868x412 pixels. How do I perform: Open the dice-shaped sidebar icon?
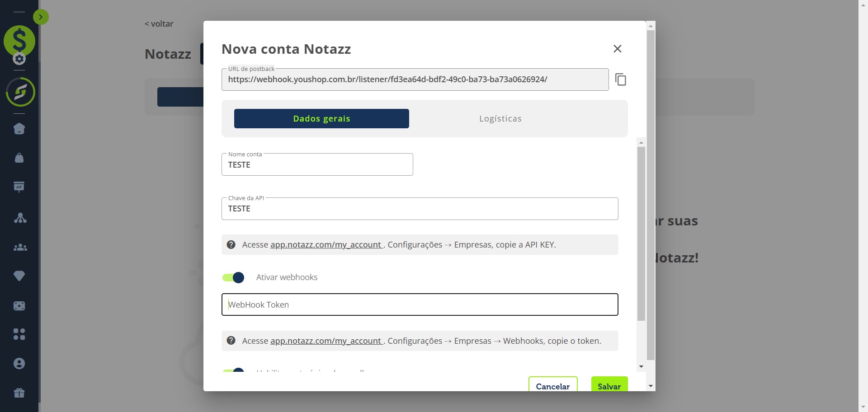click(19, 306)
